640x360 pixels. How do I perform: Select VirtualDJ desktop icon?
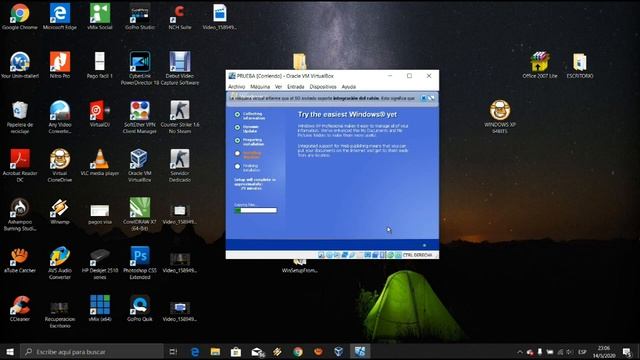coord(100,114)
